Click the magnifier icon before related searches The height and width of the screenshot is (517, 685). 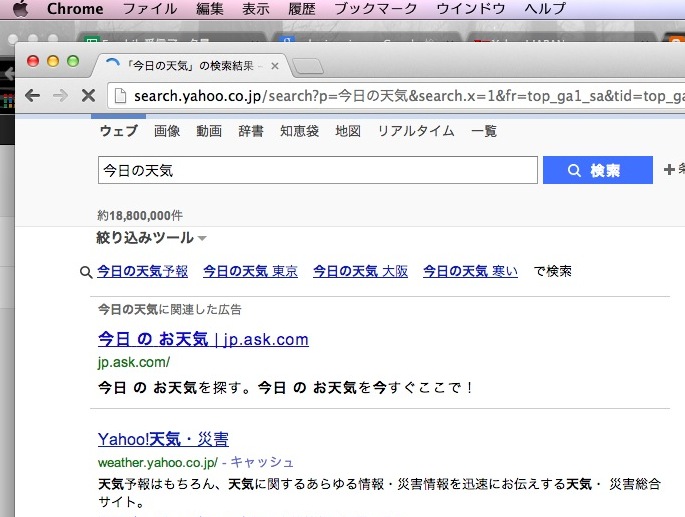[86, 272]
